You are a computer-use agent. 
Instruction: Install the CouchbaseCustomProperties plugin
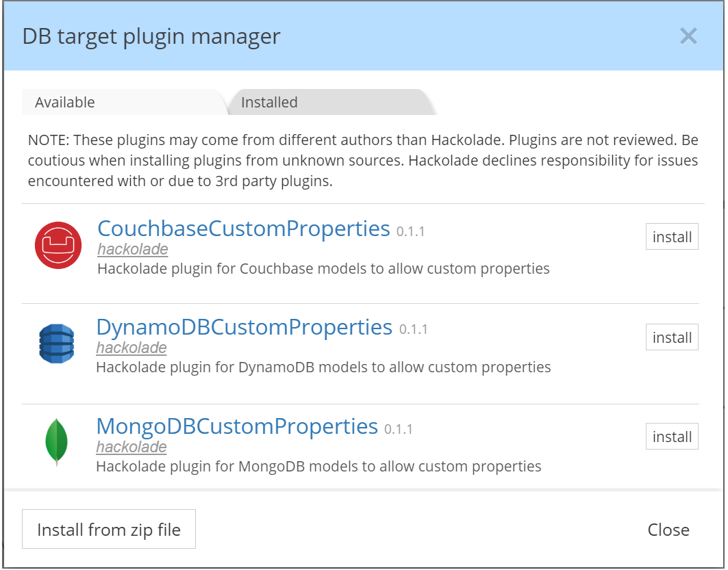pos(672,237)
